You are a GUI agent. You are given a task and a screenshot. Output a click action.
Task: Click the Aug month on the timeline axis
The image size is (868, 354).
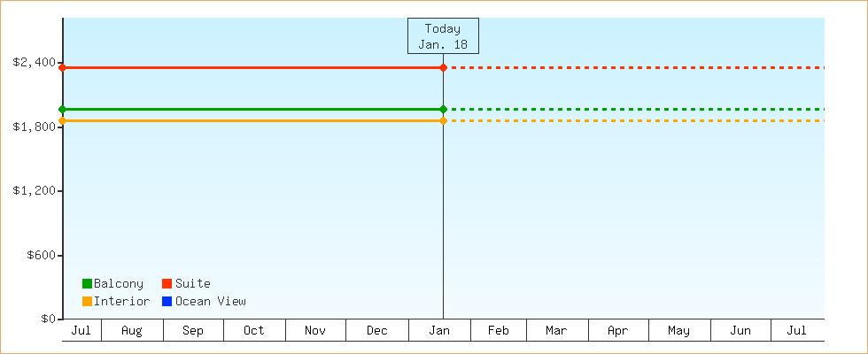coord(132,331)
